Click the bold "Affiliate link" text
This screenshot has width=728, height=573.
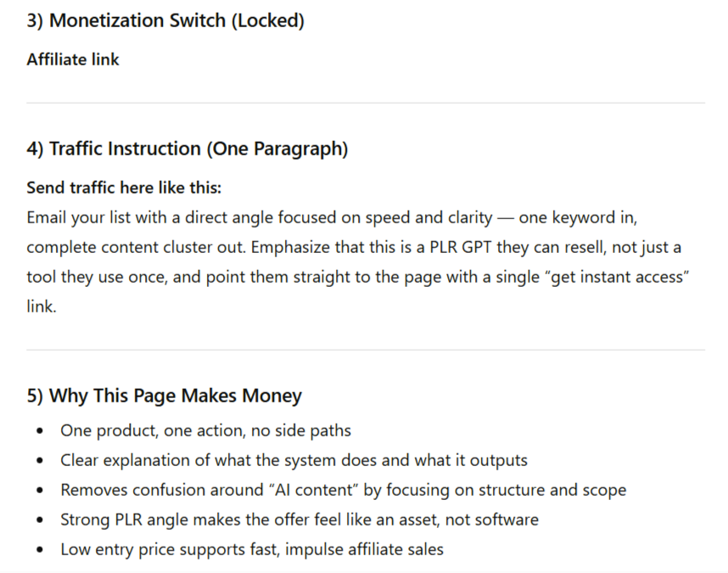click(73, 59)
